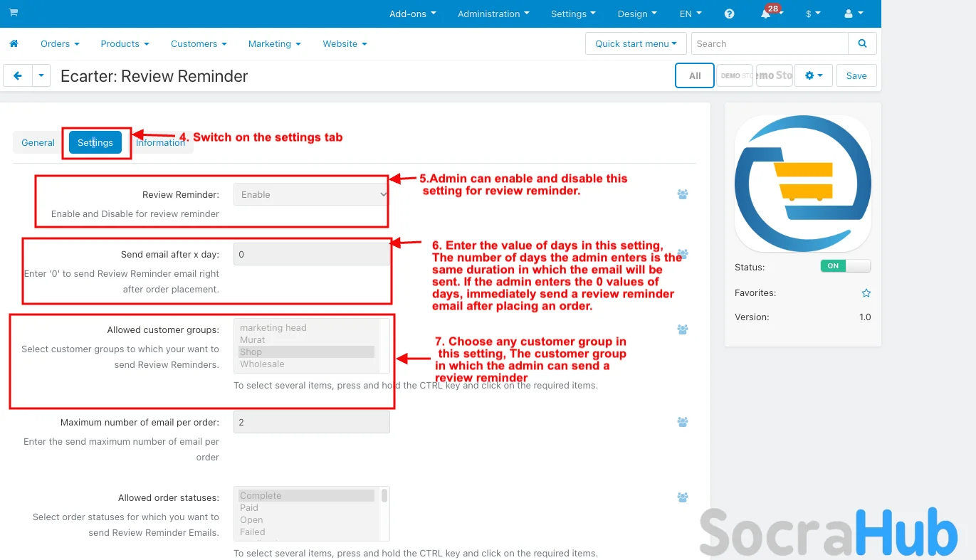
Task: Open the Review Reminder Enable select box
Action: (x=311, y=194)
